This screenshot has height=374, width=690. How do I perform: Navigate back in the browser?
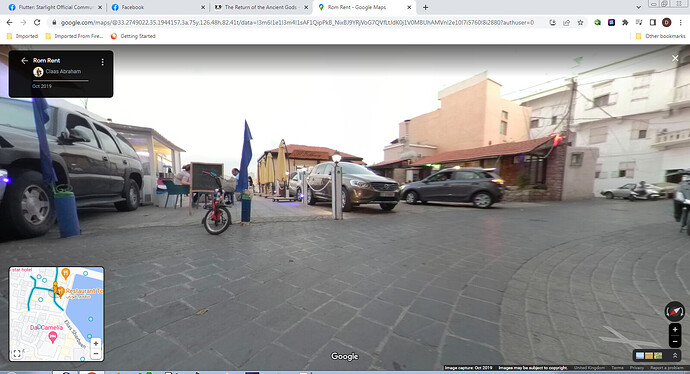(9, 22)
